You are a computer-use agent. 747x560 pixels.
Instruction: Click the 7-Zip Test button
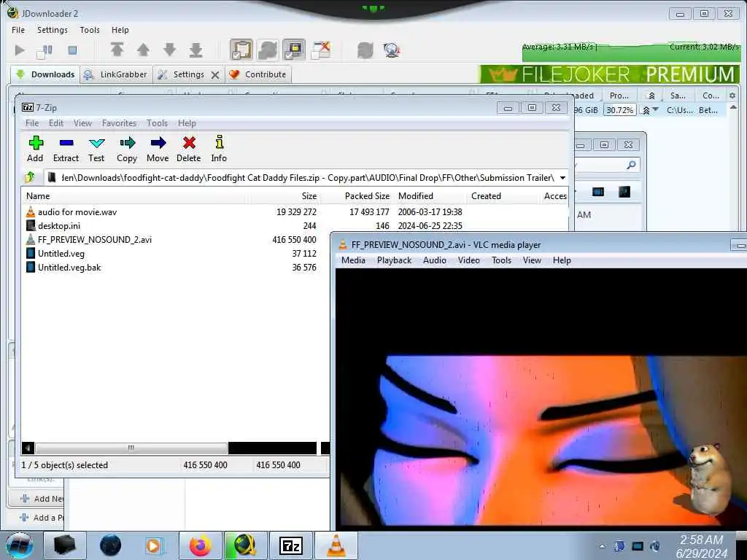96,149
